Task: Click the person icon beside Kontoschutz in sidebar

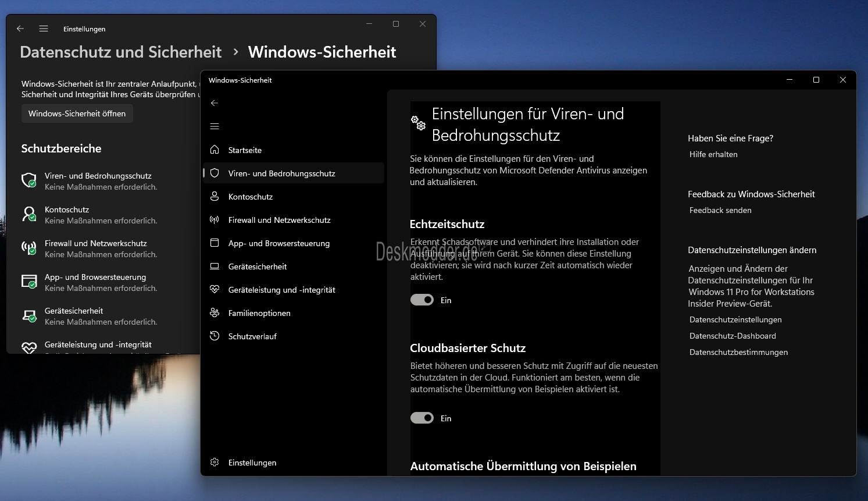Action: click(215, 196)
